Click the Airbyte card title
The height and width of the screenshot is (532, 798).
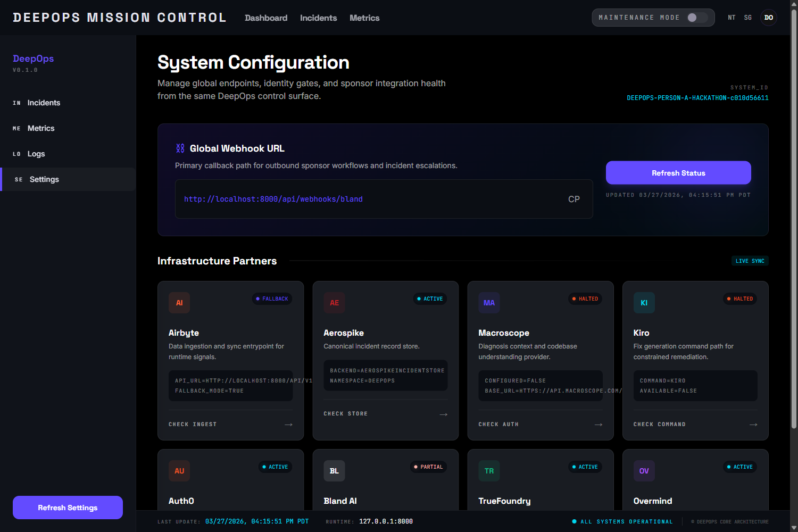coord(184,333)
